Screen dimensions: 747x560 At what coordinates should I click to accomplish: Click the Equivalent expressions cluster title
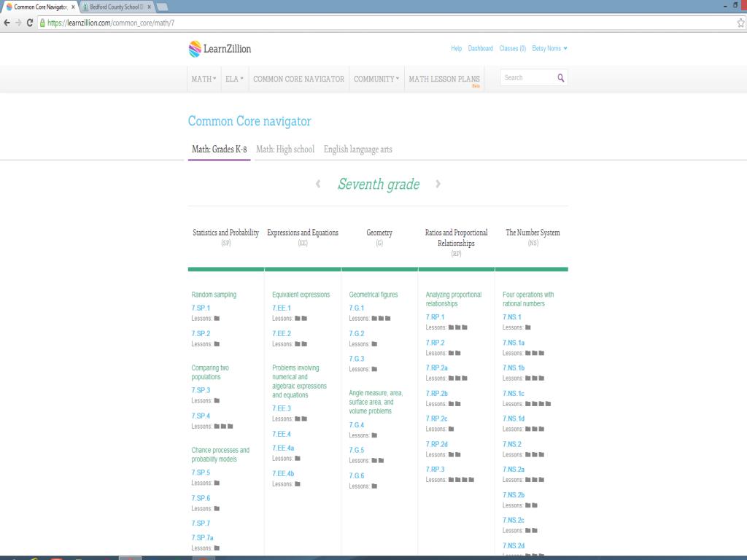301,295
